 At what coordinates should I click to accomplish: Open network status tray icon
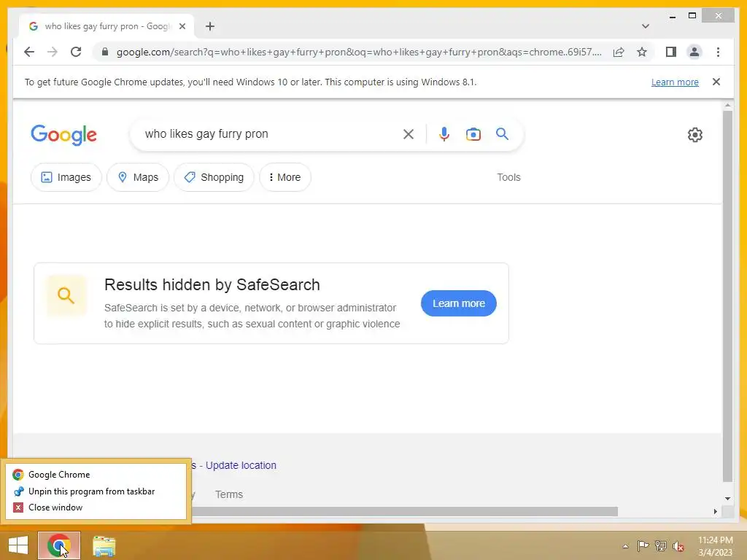(x=661, y=546)
